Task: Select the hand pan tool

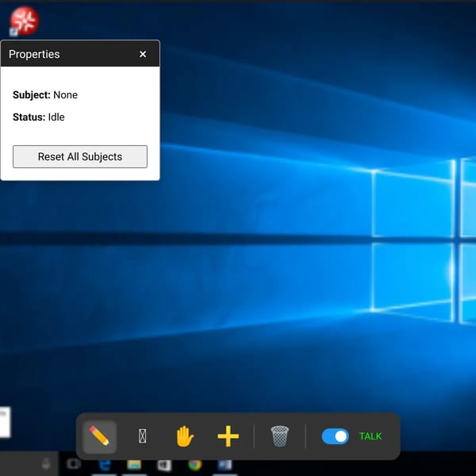Action: (x=185, y=436)
